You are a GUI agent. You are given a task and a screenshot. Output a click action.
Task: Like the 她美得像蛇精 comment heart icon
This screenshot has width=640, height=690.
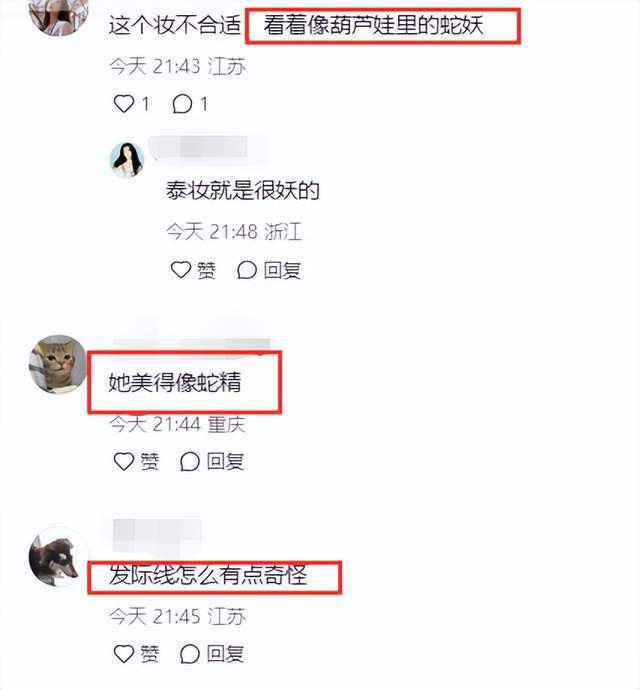(124, 462)
